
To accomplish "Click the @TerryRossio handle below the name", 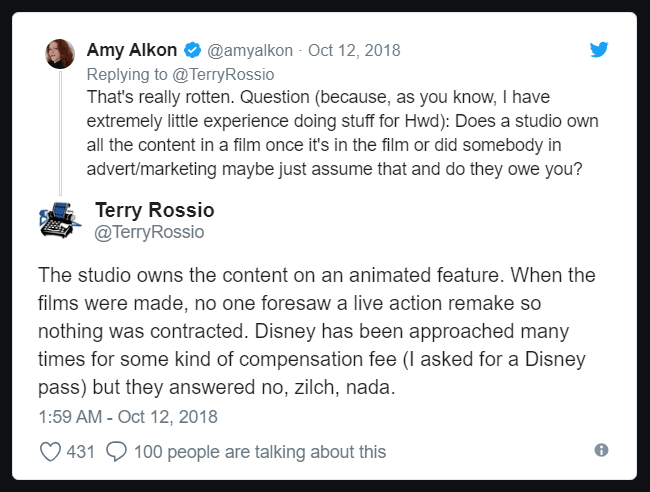I will pyautogui.click(x=149, y=232).
